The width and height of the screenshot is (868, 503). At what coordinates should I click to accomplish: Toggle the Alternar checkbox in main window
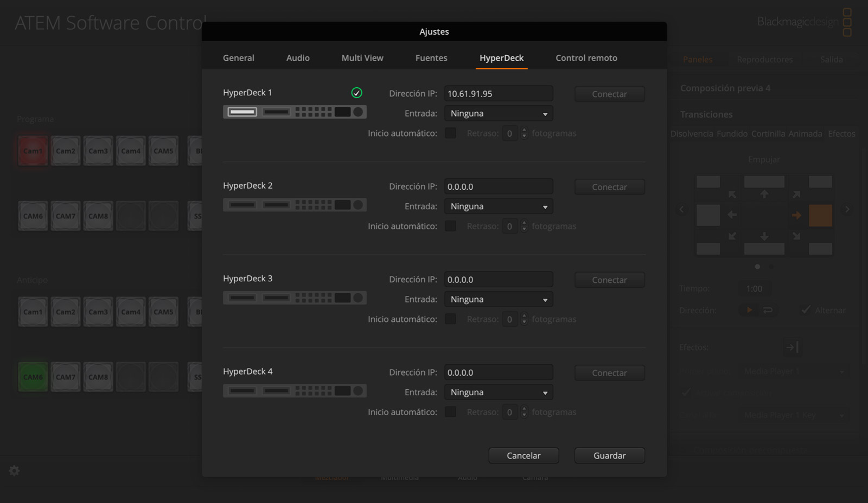[806, 310]
